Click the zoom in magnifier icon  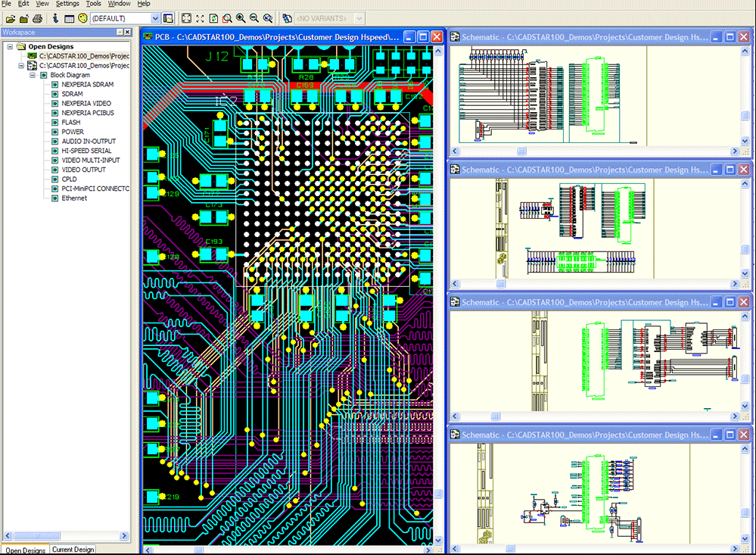(x=241, y=18)
